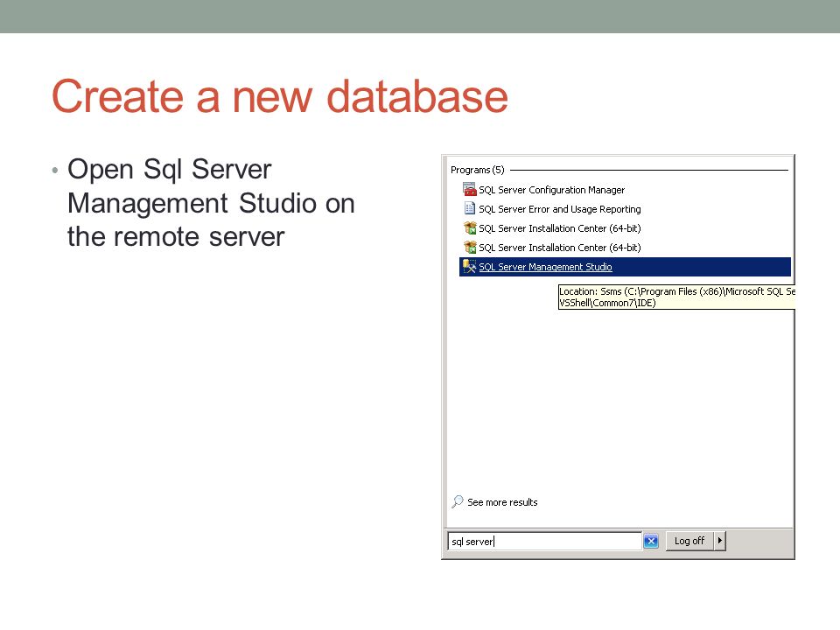Click the SQL Server Configuration Manager icon
The image size is (840, 630).
point(470,189)
